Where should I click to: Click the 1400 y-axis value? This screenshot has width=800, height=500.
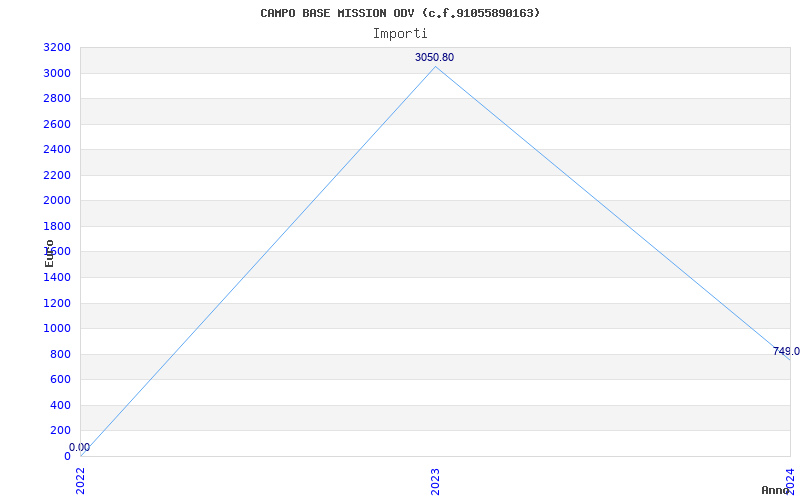57,278
